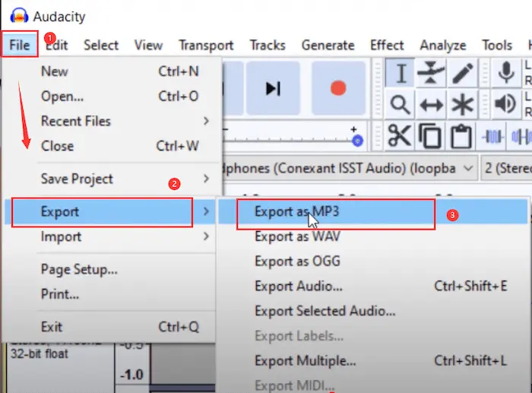Click Export as OGG

[x=373, y=261]
